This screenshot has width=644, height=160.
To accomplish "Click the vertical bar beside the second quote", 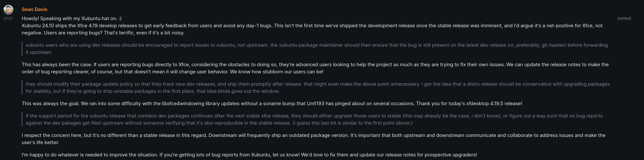I will (22, 88).
